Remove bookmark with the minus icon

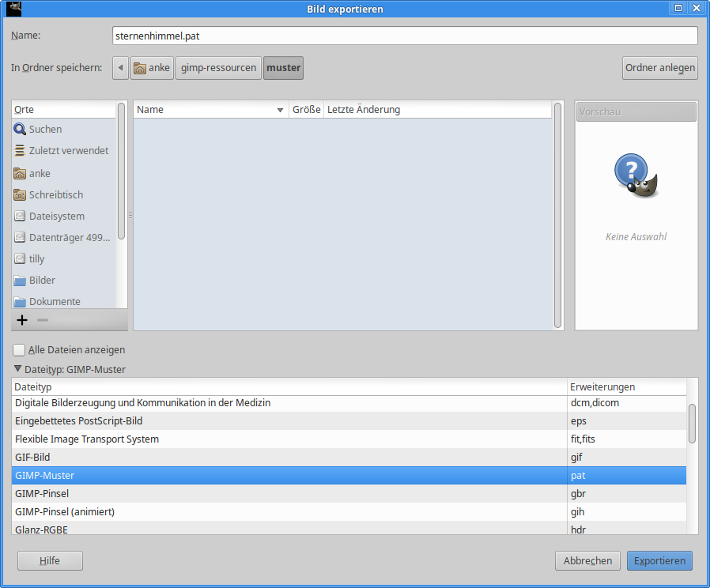point(43,320)
